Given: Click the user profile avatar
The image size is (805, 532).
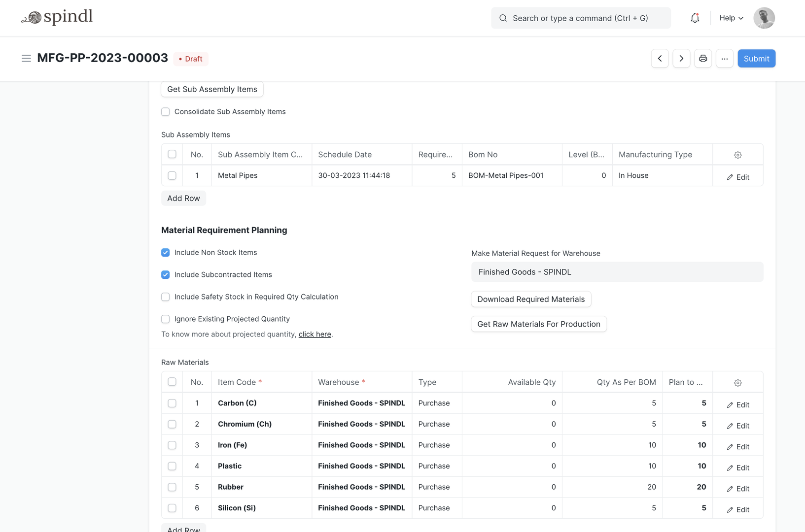Looking at the screenshot, I should (764, 18).
